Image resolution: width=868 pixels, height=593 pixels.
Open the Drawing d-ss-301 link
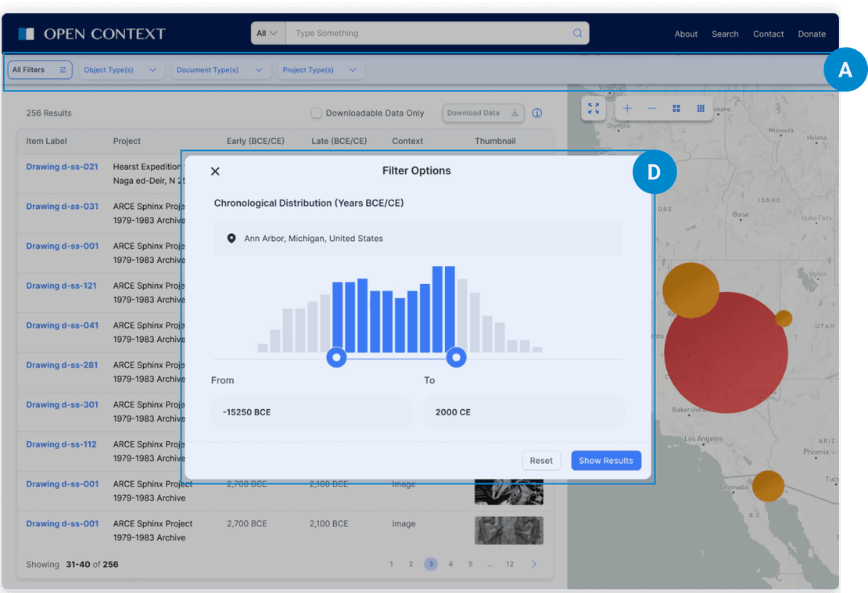pos(62,404)
